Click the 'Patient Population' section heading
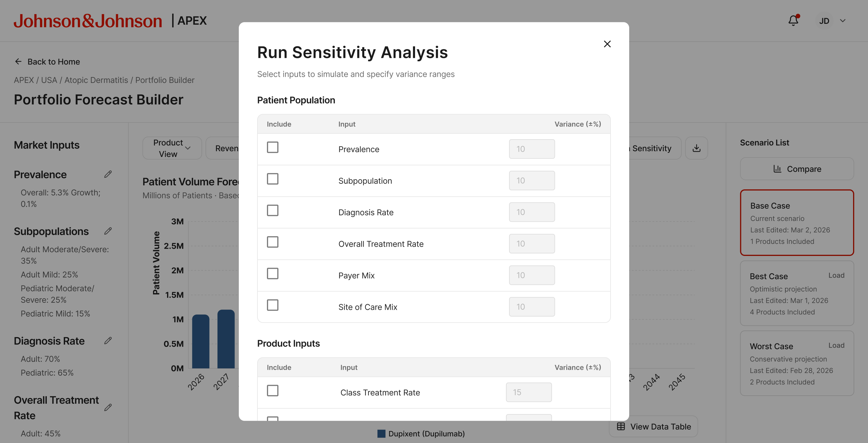 tap(296, 100)
